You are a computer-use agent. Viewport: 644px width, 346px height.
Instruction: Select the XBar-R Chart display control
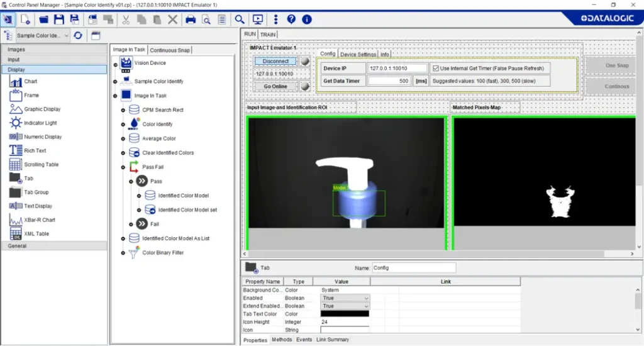39,220
